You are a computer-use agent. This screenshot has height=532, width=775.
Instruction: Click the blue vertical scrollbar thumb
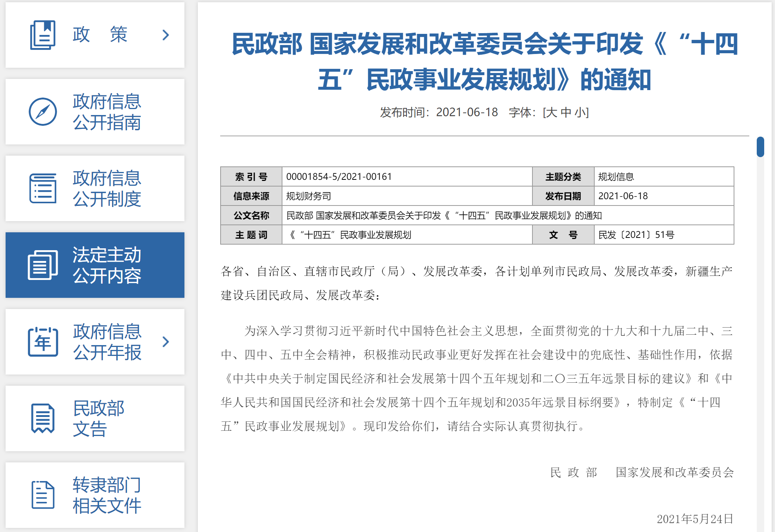click(x=760, y=147)
